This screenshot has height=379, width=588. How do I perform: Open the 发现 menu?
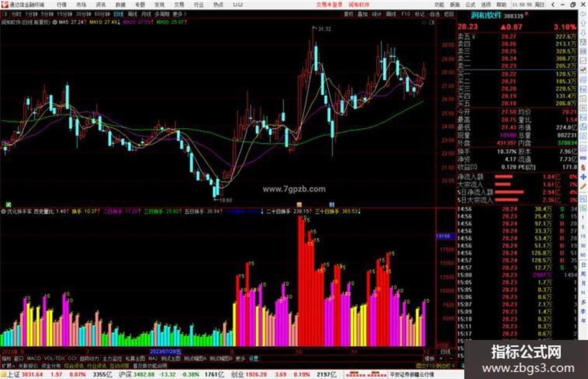coord(159,4)
